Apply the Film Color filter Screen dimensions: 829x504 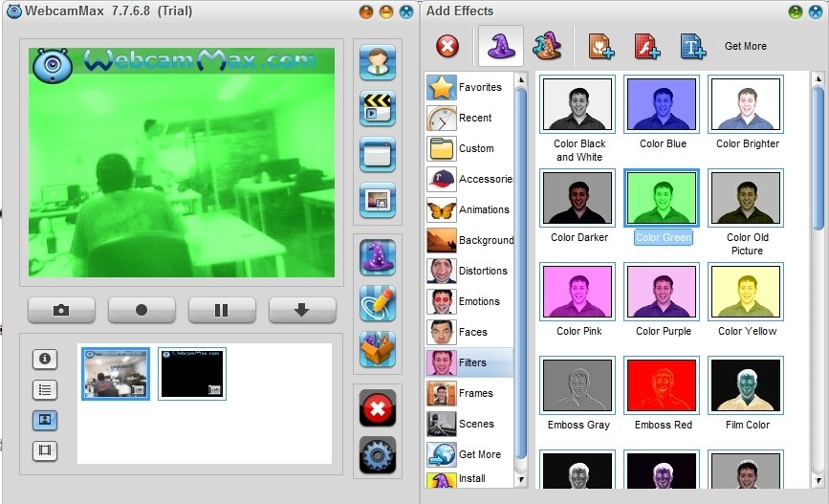(x=746, y=385)
